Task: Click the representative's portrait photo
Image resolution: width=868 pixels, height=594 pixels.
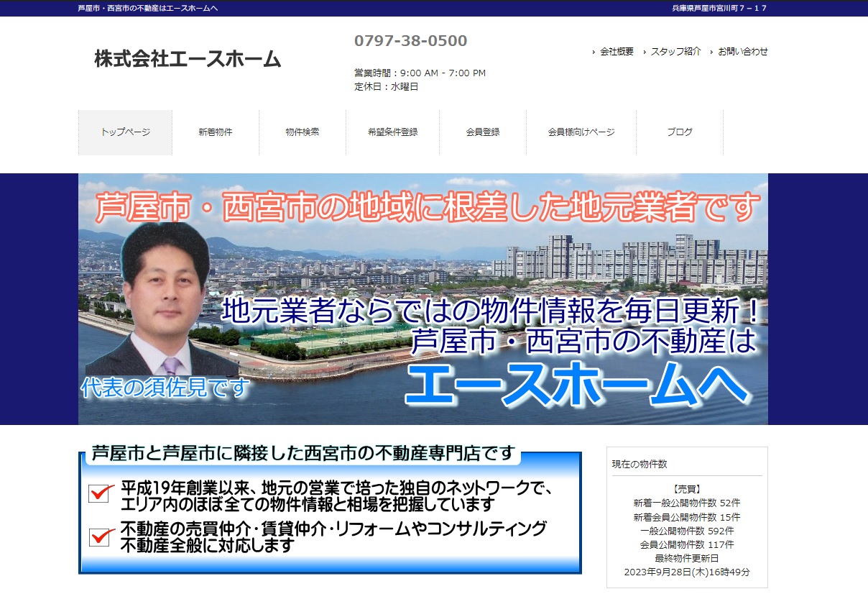Action: 165,298
